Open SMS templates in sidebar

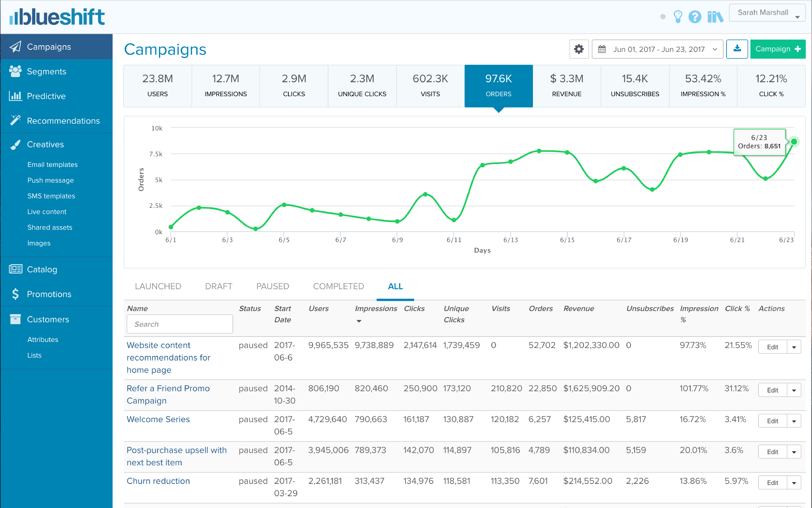click(x=51, y=196)
